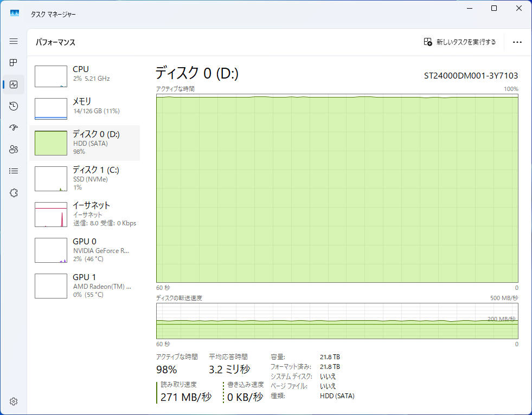532x415 pixels.
Task: Click the 容量 label
Action: pos(278,357)
